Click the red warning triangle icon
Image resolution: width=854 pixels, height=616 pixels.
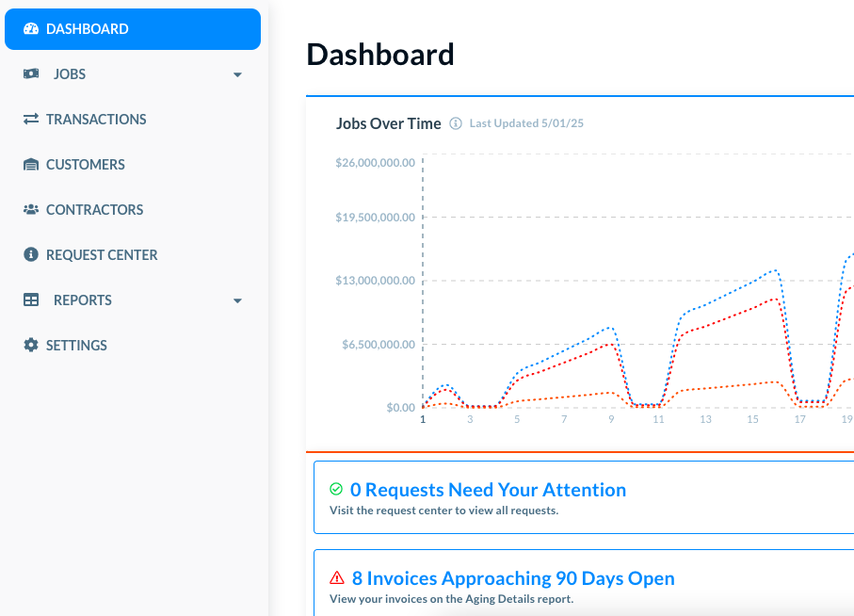pos(337,578)
